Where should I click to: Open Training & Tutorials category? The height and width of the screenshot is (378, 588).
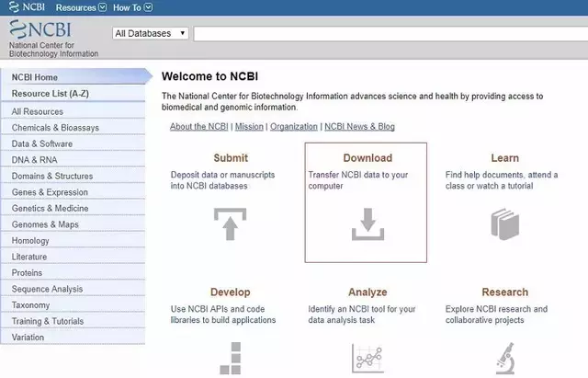(73, 321)
